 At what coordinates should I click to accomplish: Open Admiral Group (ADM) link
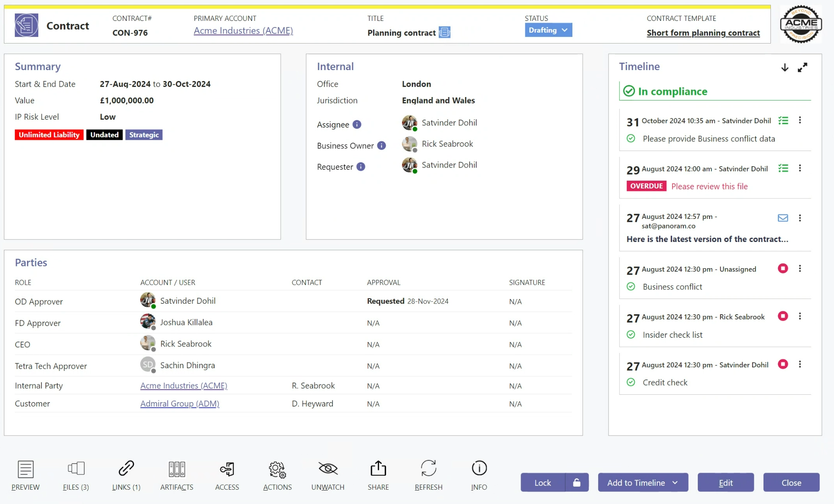(x=180, y=403)
